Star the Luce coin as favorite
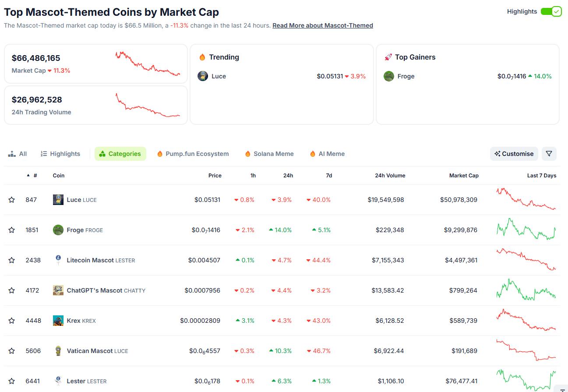This screenshot has width=568, height=392. tap(11, 199)
